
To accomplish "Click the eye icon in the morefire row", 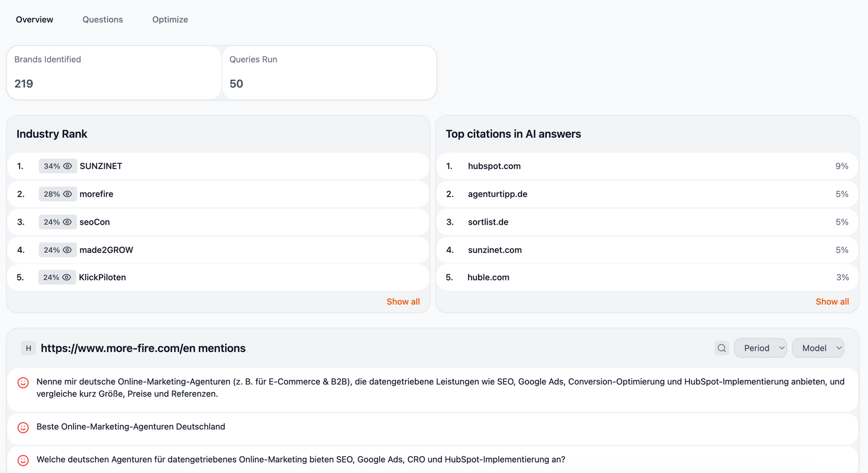I will pyautogui.click(x=68, y=194).
